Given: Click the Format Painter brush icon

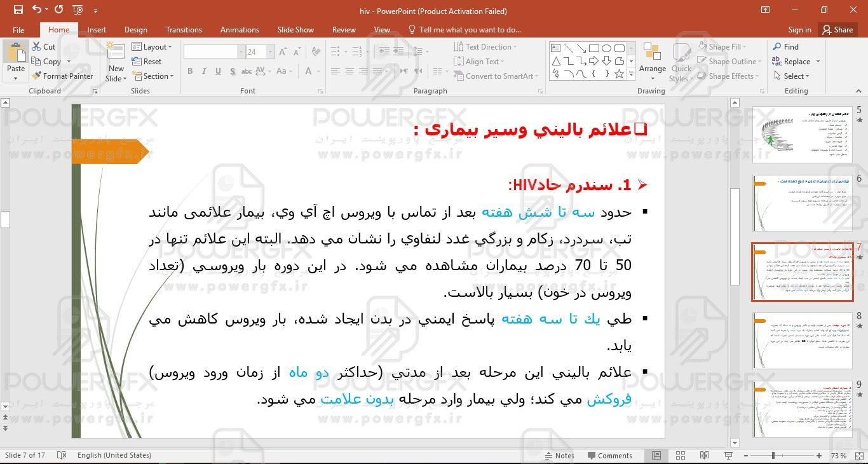Looking at the screenshot, I should [37, 76].
